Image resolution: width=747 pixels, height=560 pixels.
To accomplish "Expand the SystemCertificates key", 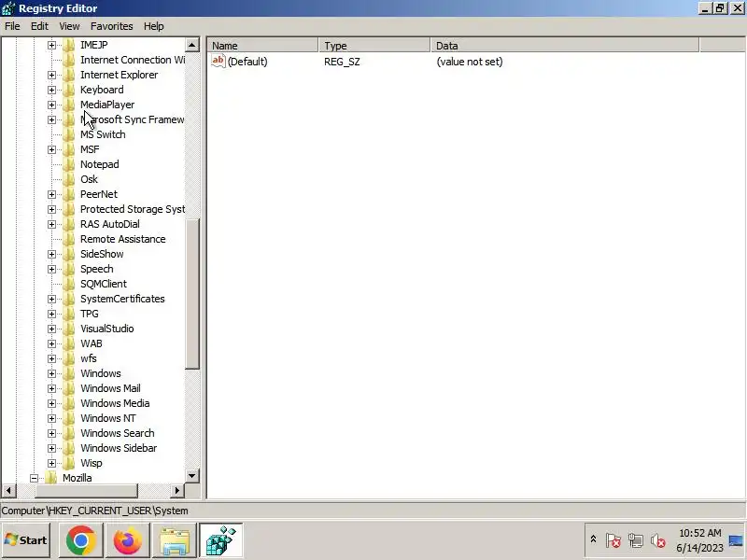I will click(51, 299).
